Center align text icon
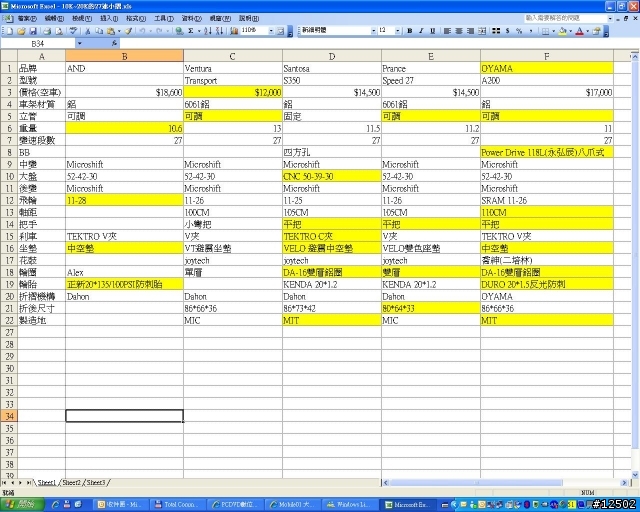 point(459,31)
